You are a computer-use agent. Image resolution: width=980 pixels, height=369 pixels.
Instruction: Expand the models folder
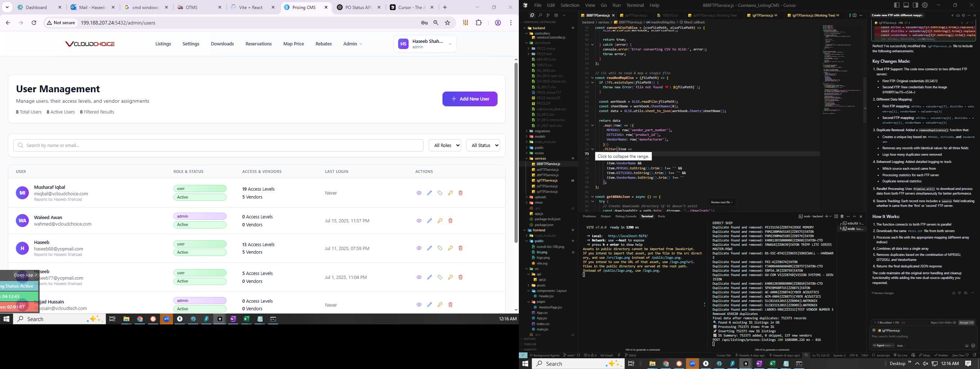[x=540, y=137]
